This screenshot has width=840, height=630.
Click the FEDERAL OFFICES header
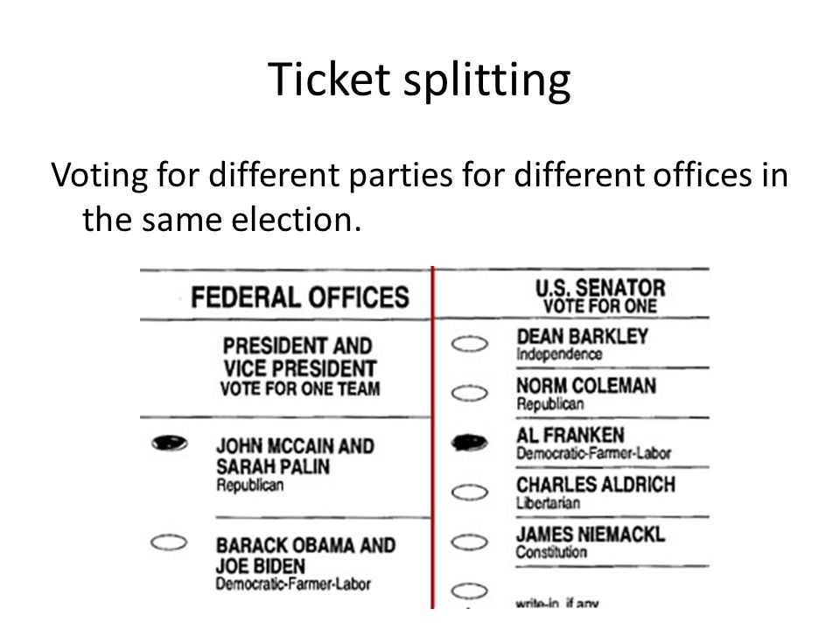[x=300, y=297]
